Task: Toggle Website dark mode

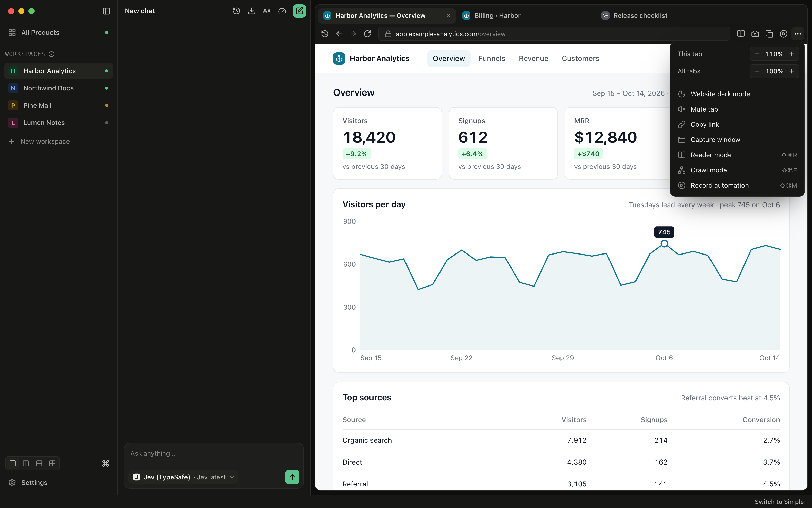Action: click(x=737, y=94)
